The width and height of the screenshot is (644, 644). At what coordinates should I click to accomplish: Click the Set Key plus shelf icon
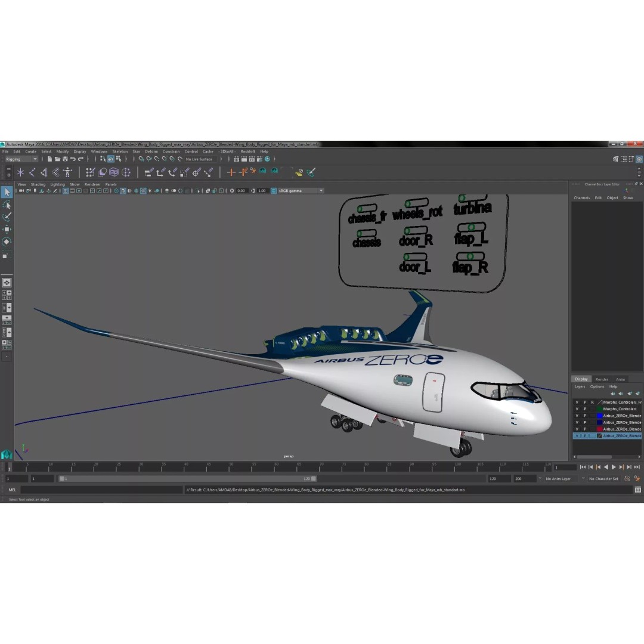231,172
